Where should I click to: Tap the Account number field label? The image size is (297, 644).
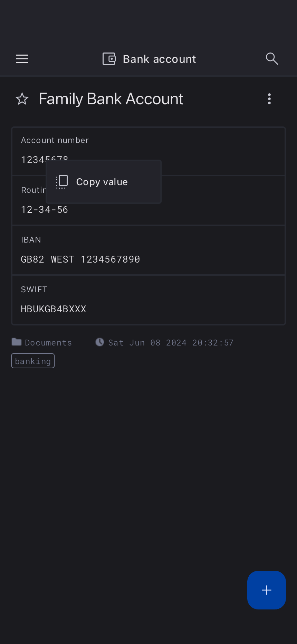[x=55, y=140]
